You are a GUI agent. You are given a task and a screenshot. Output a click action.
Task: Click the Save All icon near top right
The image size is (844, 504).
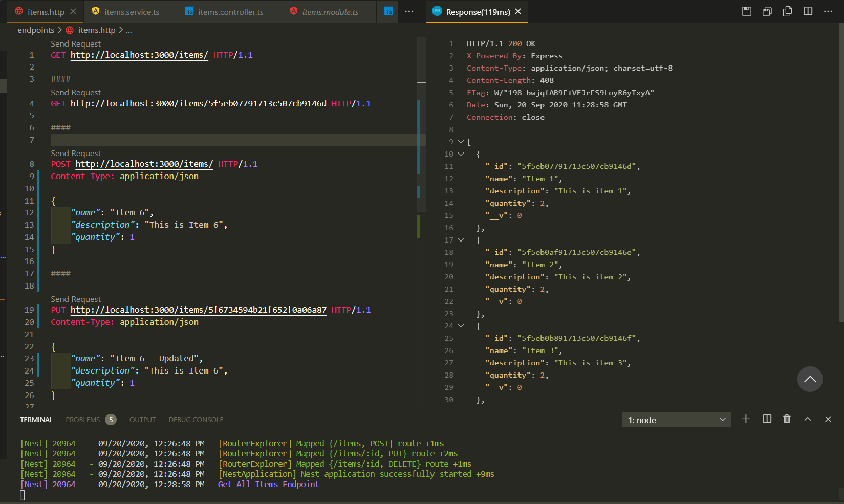767,11
